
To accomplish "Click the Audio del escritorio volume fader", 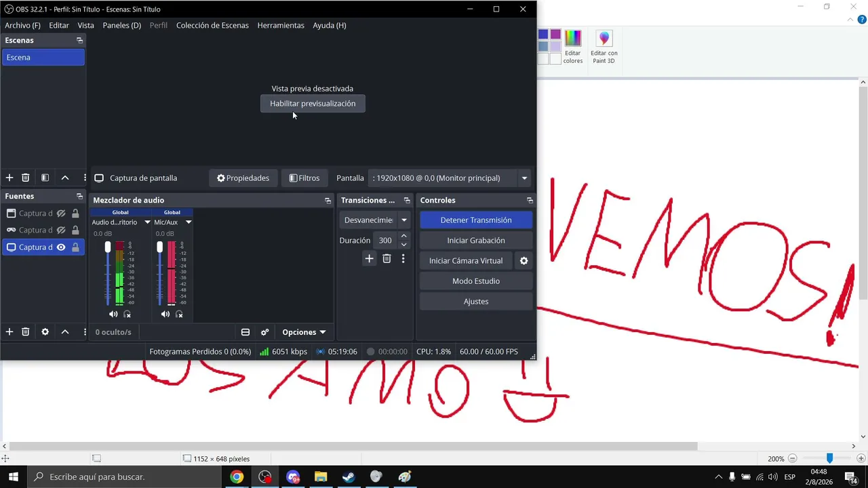I will click(x=107, y=248).
